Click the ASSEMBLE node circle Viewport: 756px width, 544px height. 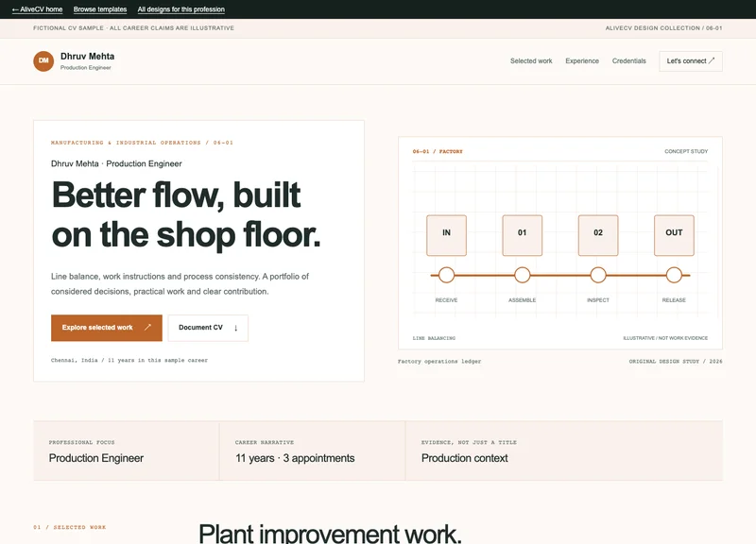point(523,275)
